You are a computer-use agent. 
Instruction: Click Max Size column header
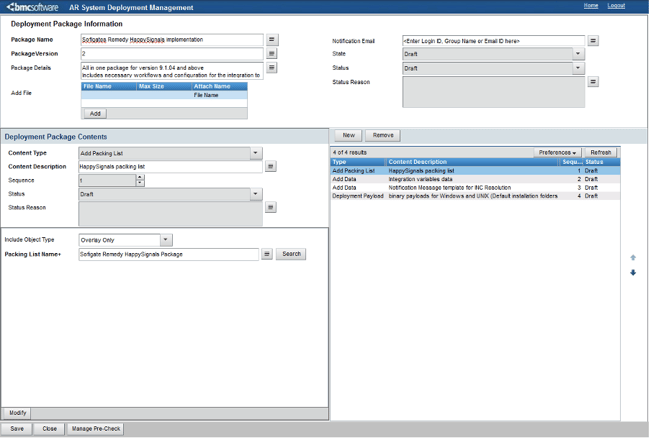click(164, 86)
